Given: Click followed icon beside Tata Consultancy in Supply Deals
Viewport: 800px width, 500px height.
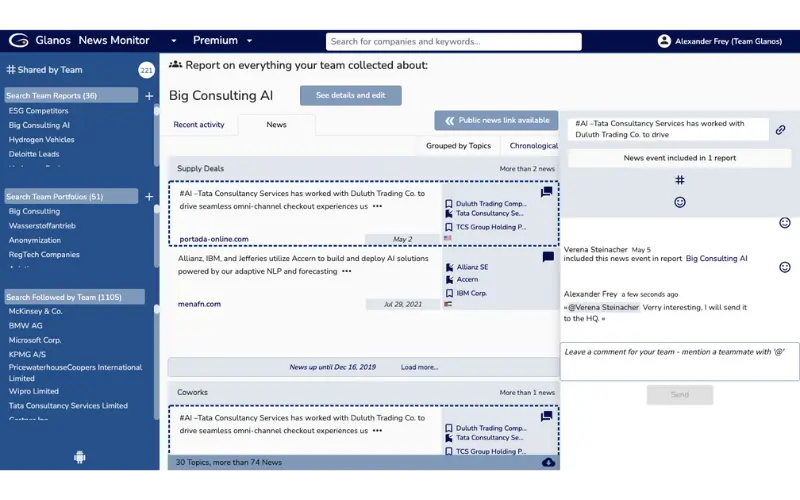Looking at the screenshot, I should point(449,213).
